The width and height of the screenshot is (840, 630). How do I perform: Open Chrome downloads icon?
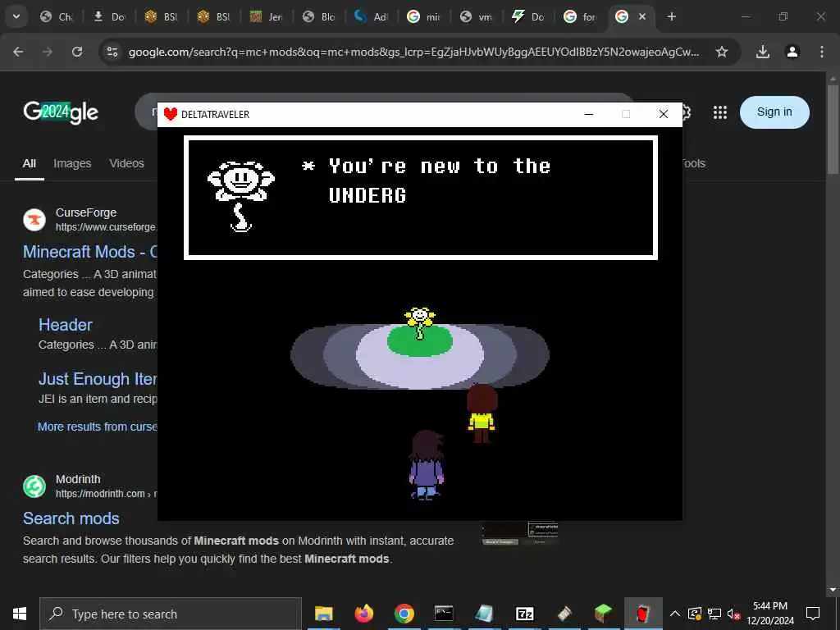tap(763, 52)
